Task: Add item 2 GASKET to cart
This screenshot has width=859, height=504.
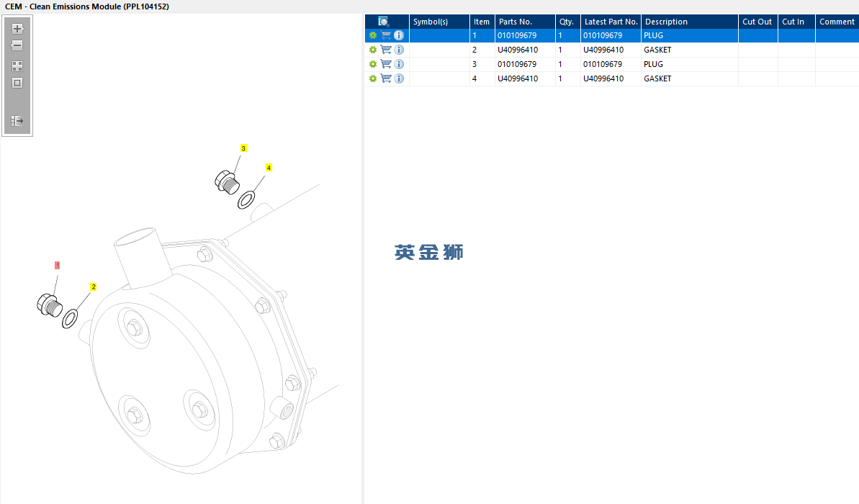Action: tap(386, 50)
